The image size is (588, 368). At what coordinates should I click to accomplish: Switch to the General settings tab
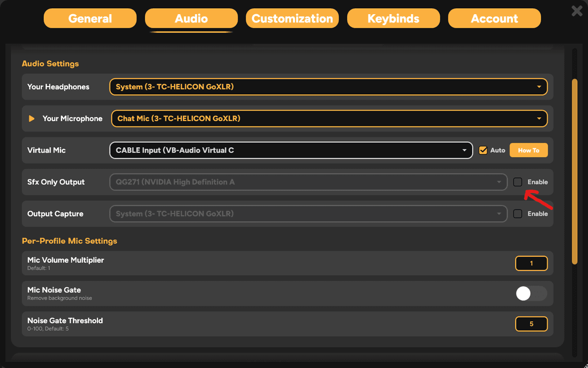pyautogui.click(x=90, y=18)
